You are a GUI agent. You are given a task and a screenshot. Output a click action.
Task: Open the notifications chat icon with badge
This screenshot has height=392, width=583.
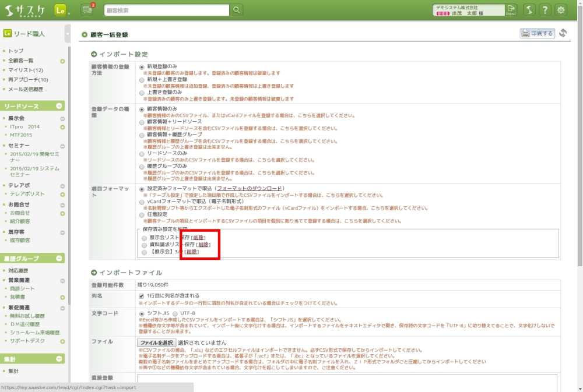click(x=87, y=10)
